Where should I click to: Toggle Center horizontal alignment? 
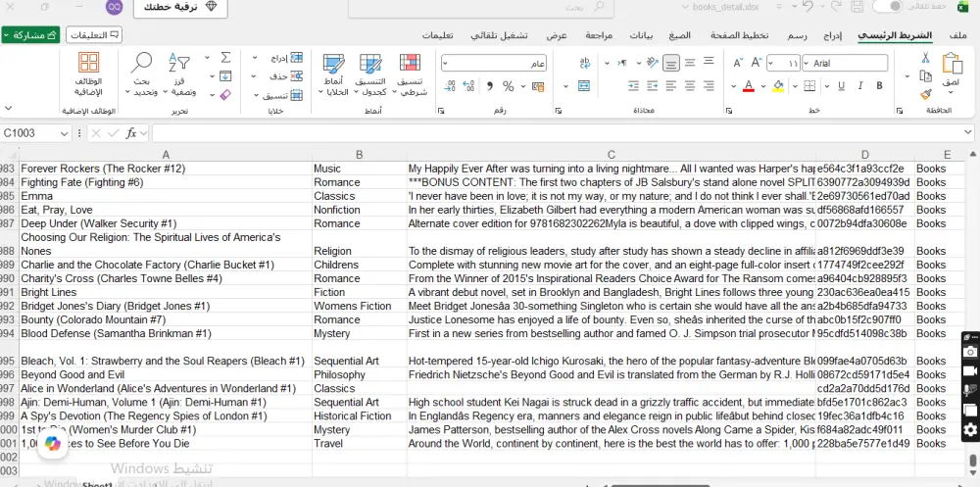689,85
